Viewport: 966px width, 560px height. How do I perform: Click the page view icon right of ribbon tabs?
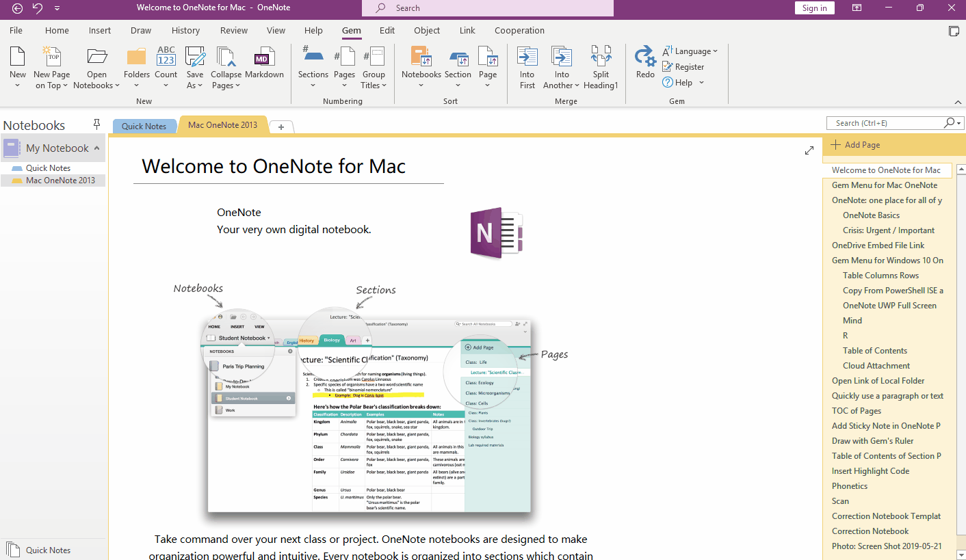pos(954,31)
